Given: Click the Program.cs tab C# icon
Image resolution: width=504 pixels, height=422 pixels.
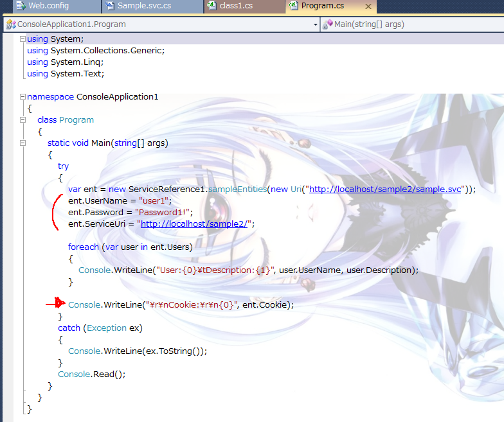Looking at the screenshot, I should point(294,6).
